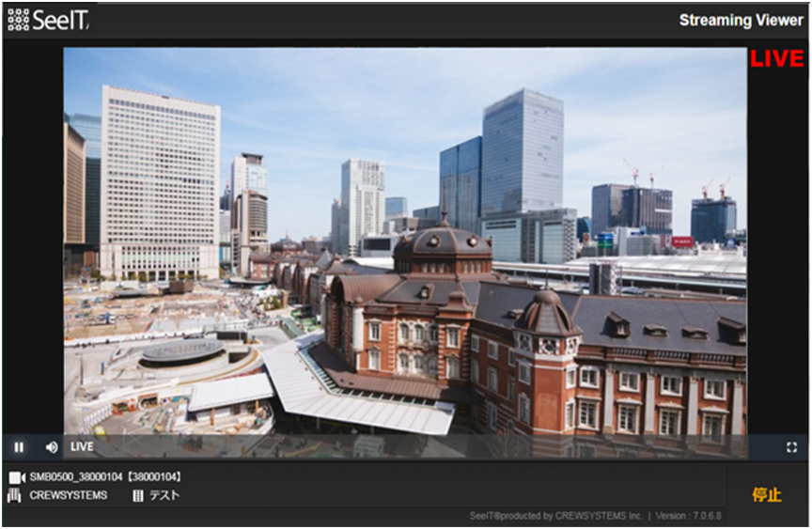The image size is (812, 529).
Task: Click the camera icon beside SMB0500_38000104
Action: [16, 477]
